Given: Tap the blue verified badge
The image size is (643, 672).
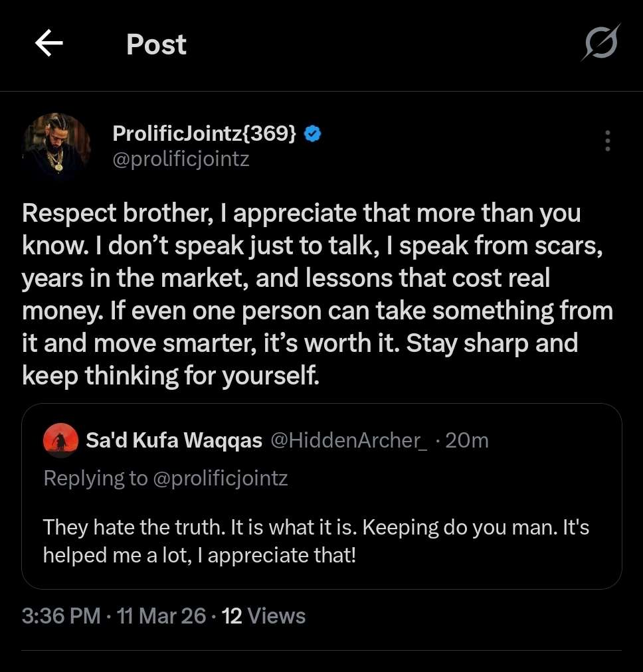Looking at the screenshot, I should [313, 133].
